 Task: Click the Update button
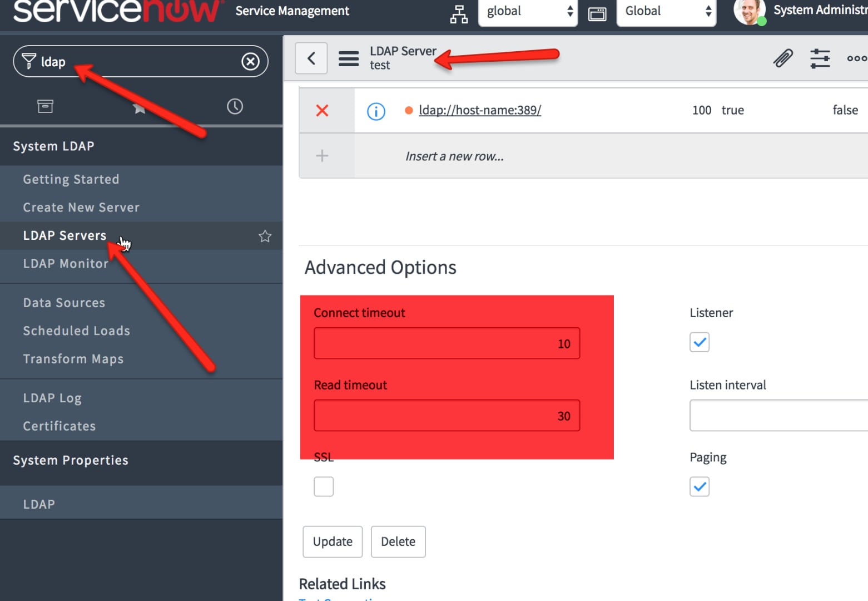[333, 541]
